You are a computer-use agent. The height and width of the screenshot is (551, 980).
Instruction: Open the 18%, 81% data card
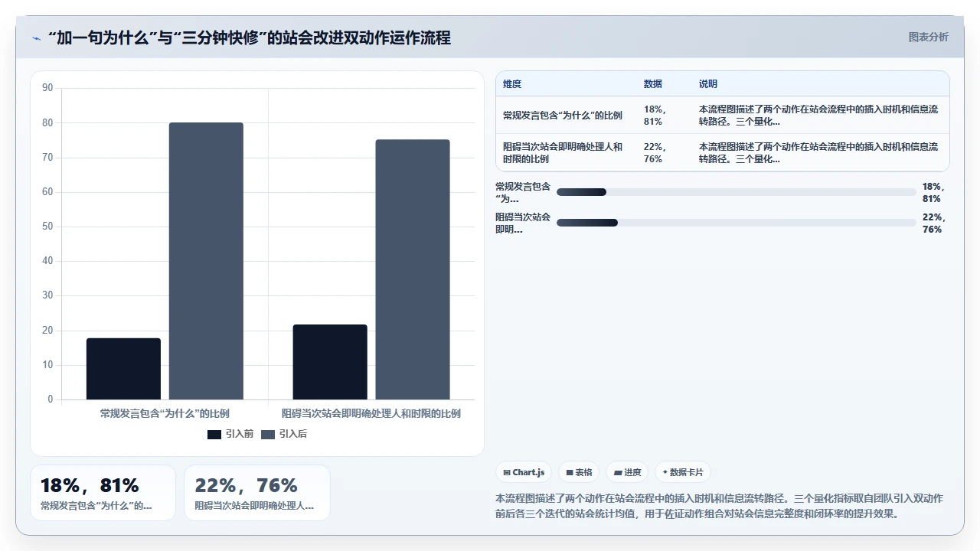coord(103,493)
